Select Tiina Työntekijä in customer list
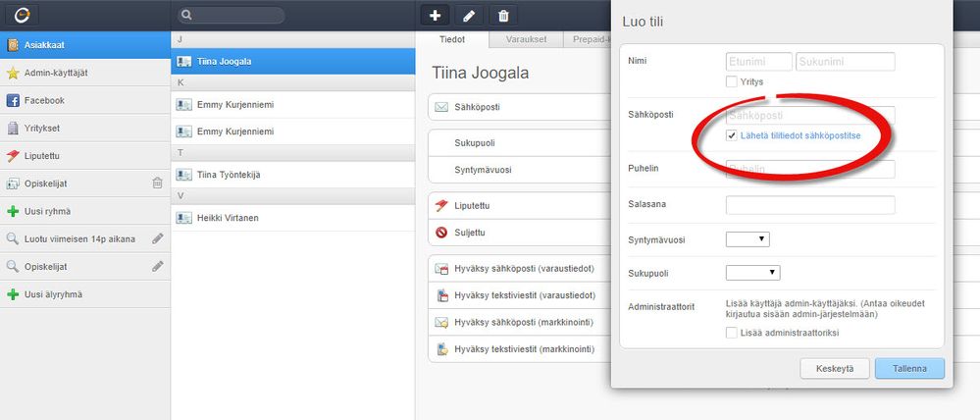The width and height of the screenshot is (980, 420). click(x=292, y=175)
